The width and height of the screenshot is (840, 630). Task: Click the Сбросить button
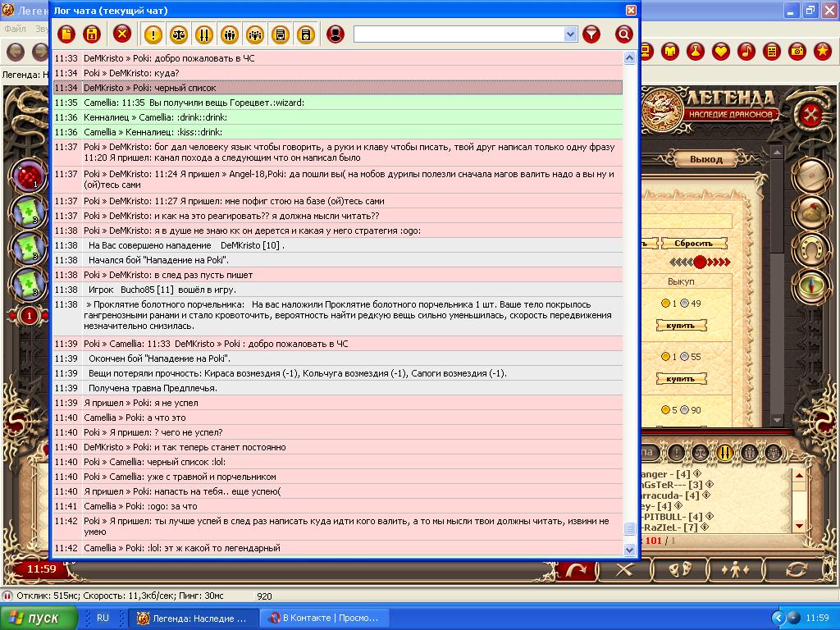[699, 244]
